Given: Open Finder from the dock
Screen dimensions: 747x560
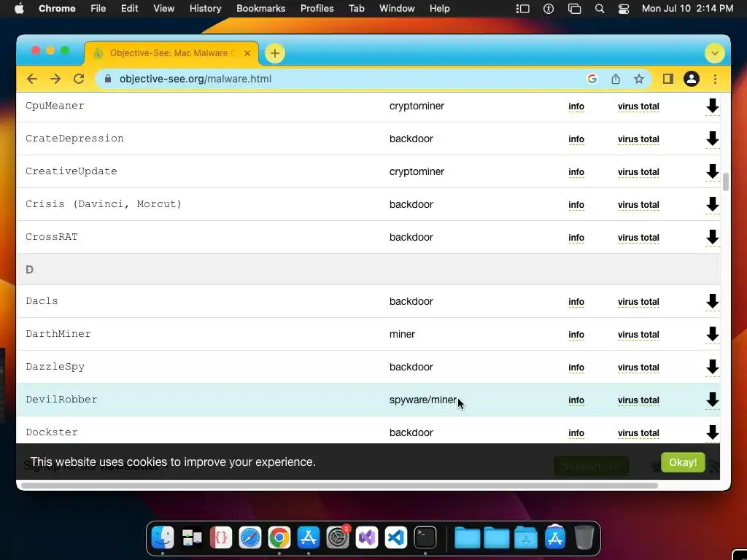Looking at the screenshot, I should [163, 537].
